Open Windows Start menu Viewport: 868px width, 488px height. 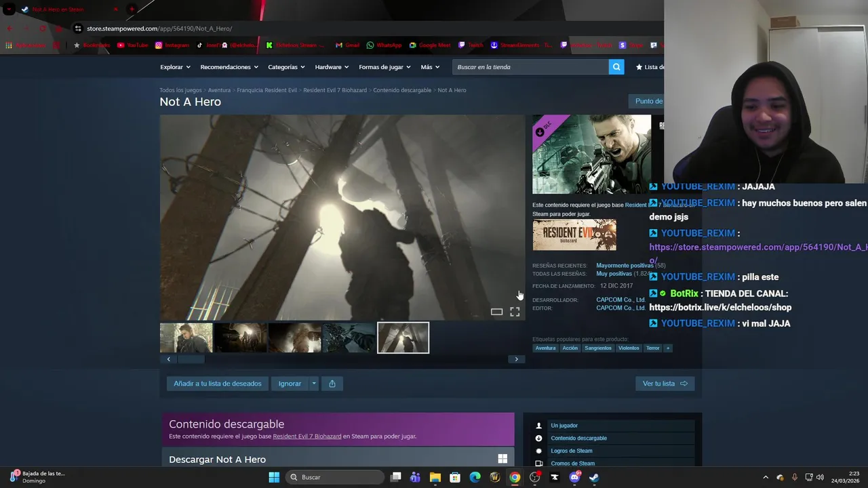click(274, 477)
